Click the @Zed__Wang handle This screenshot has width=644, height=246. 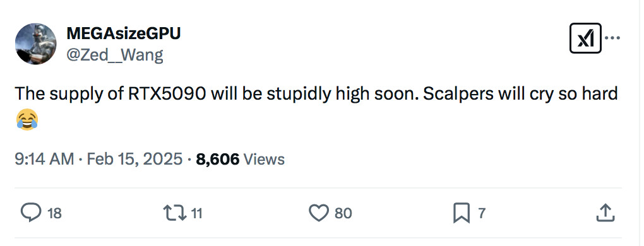tap(115, 54)
